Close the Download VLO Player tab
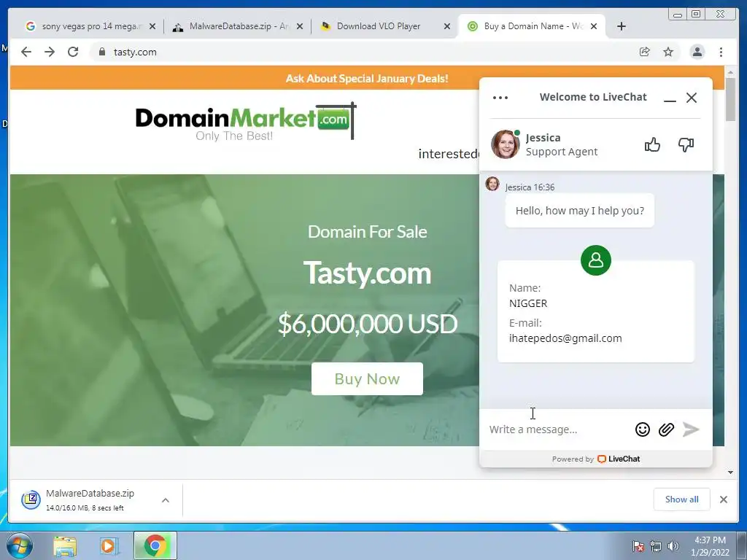 point(447,26)
